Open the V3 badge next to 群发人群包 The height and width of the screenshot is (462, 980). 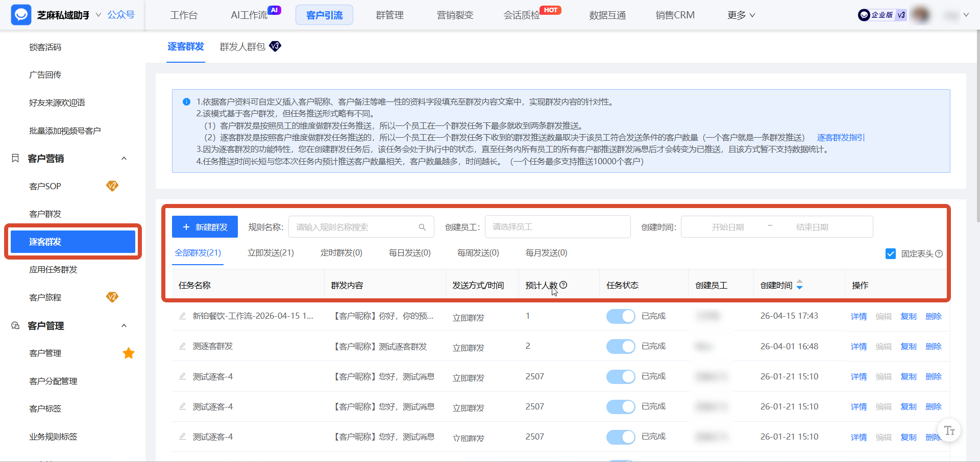275,46
